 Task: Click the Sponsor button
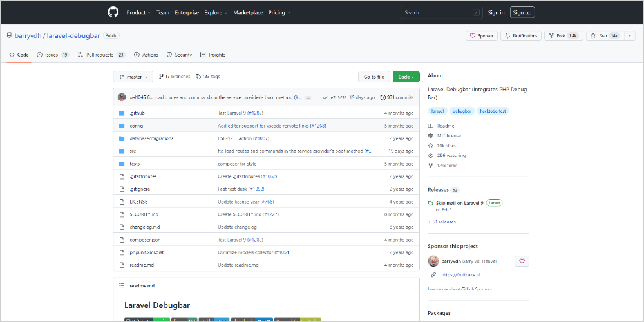(x=482, y=35)
